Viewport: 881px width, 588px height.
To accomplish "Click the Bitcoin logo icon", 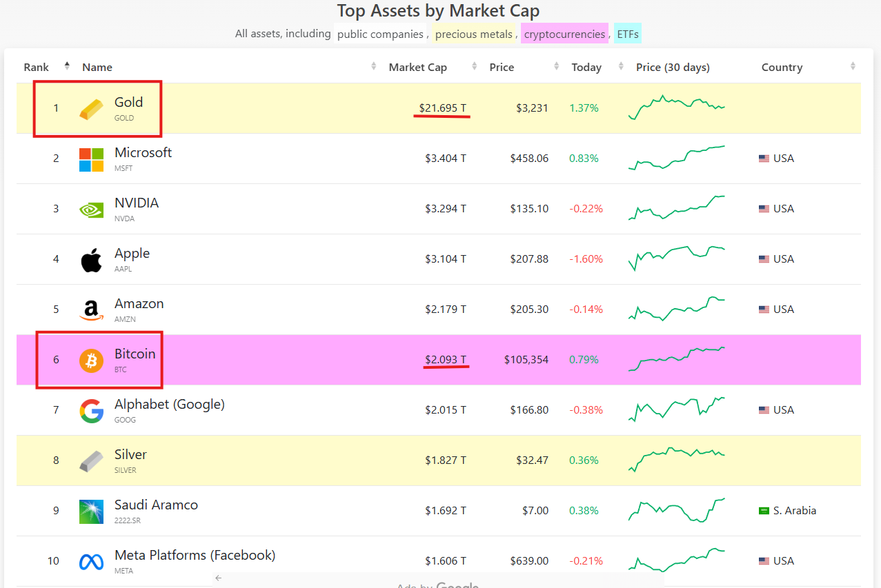I will pos(91,361).
